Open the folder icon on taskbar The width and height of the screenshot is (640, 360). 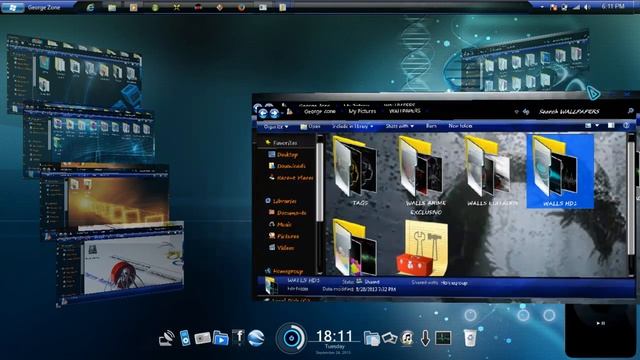(x=112, y=7)
